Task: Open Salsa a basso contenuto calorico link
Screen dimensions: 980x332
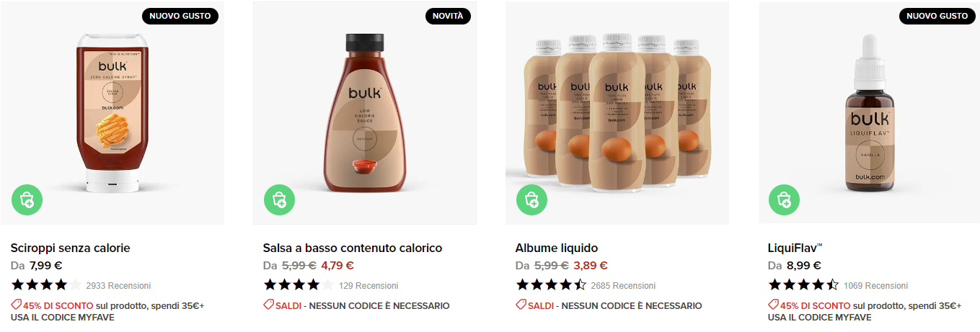Action: pyautogui.click(x=353, y=248)
